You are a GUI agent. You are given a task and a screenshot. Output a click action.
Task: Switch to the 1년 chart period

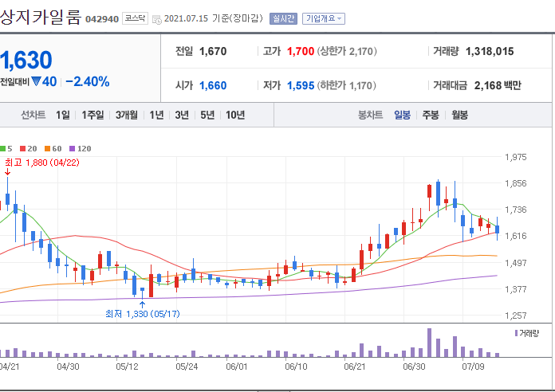click(156, 115)
